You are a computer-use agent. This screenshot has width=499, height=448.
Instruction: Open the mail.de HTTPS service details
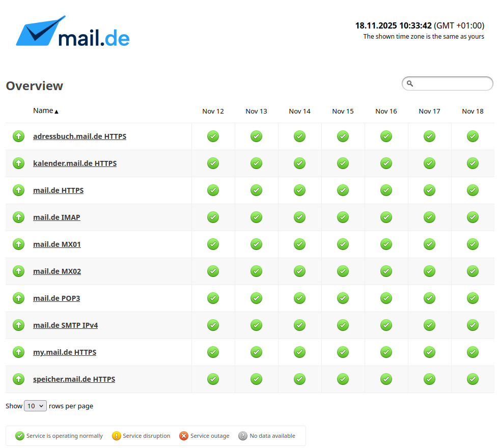coord(58,190)
